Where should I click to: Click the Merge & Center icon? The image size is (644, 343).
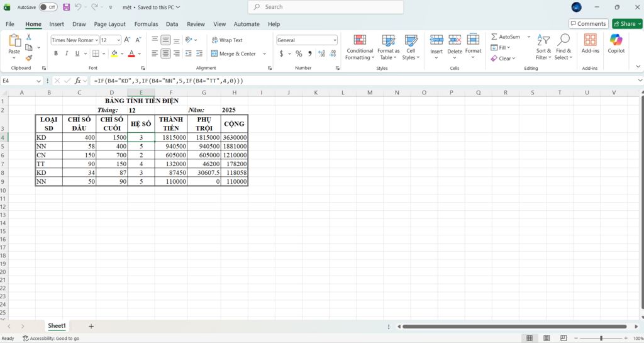coord(214,53)
